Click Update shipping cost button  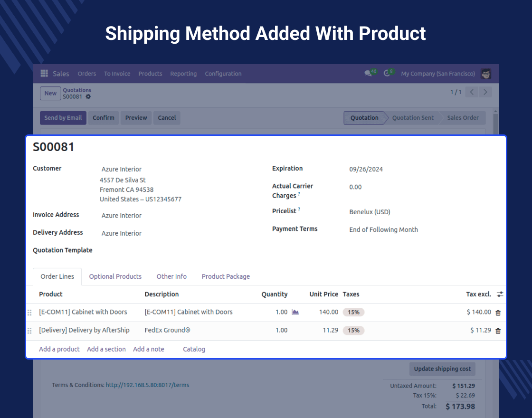442,369
